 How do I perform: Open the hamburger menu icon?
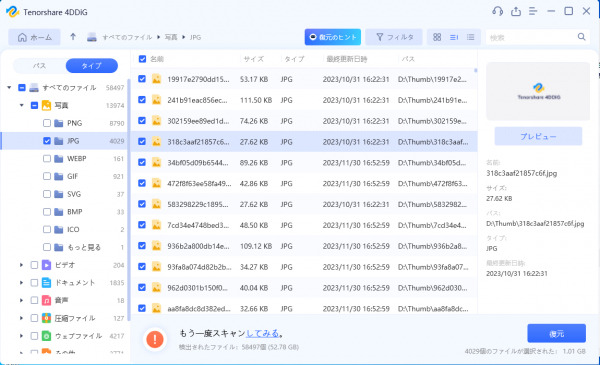(533, 11)
